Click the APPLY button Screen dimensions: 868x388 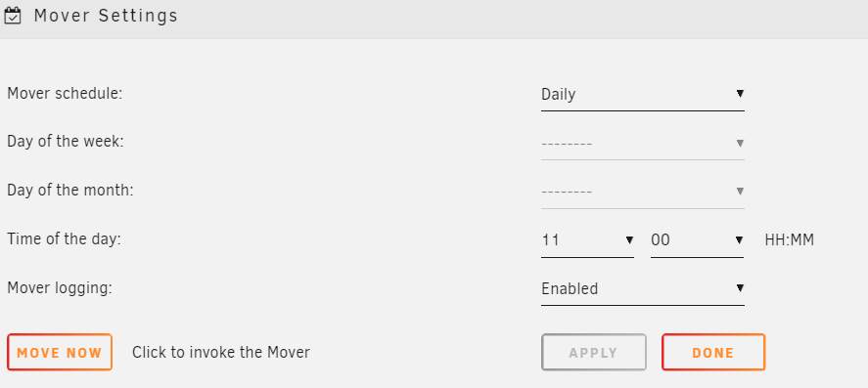[593, 352]
